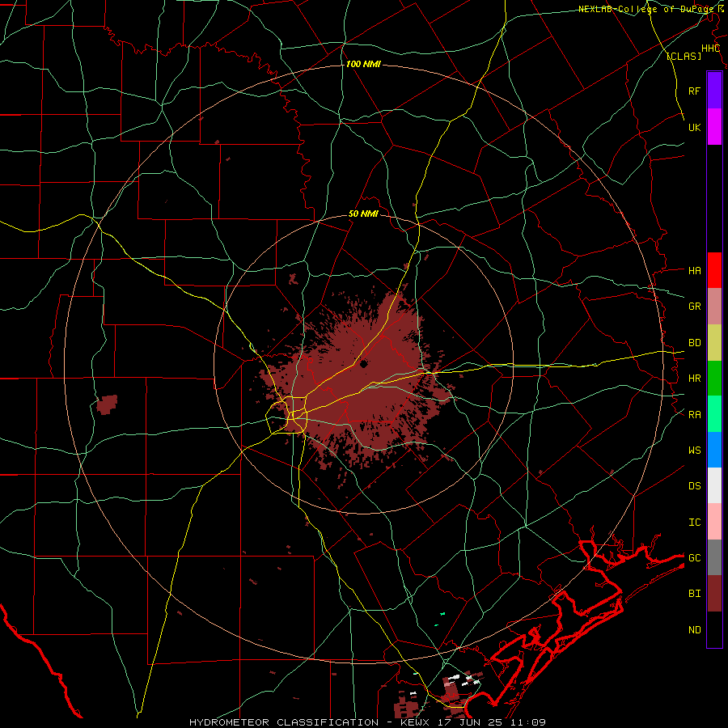Click the red HA color swatch
728x728 pixels.
pos(714,270)
